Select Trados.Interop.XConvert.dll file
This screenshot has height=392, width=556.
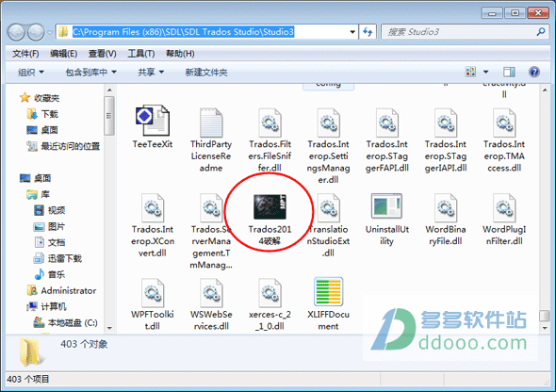[153, 225]
